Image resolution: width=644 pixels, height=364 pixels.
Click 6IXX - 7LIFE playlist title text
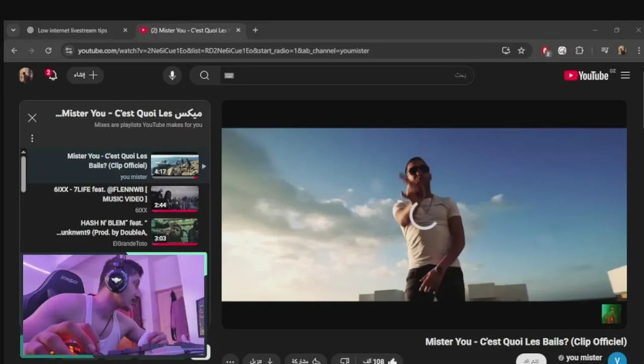[x=101, y=194]
